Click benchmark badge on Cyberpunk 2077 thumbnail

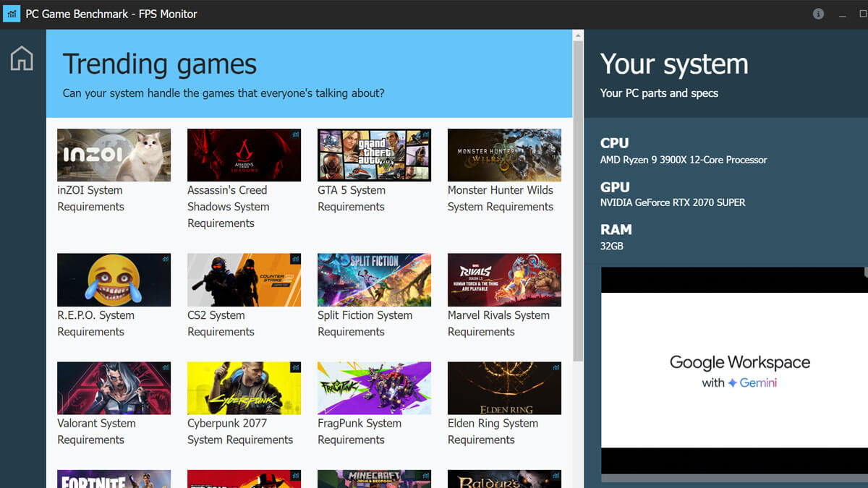coord(295,367)
